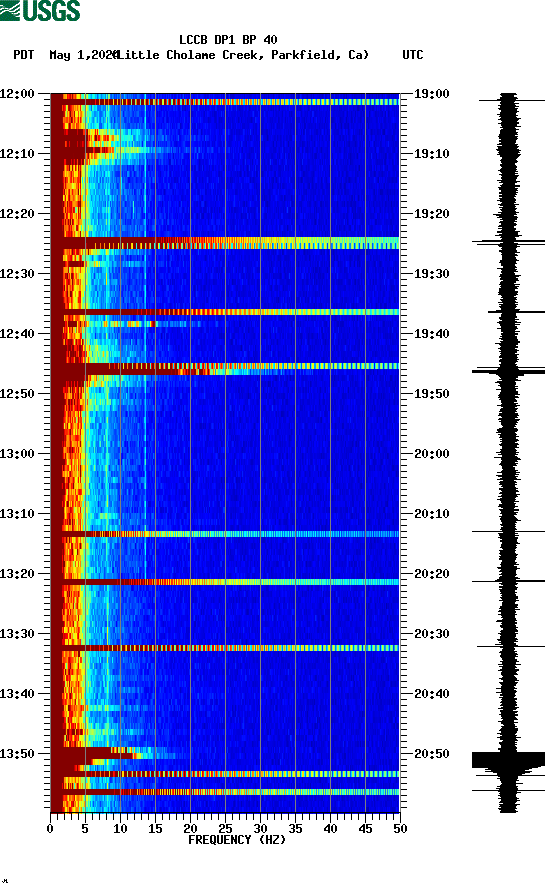Click the 20 Hz frequency axis label
The height and width of the screenshot is (892, 552).
(x=190, y=829)
